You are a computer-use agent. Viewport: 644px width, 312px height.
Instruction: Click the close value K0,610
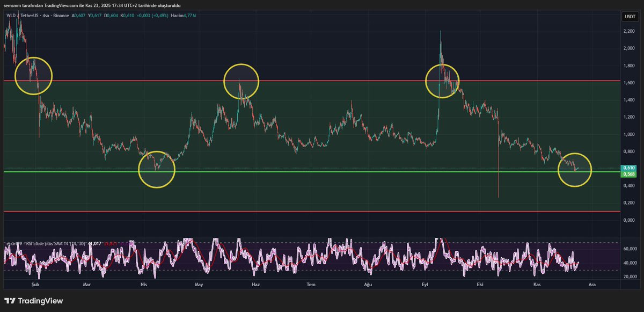[x=127, y=16]
